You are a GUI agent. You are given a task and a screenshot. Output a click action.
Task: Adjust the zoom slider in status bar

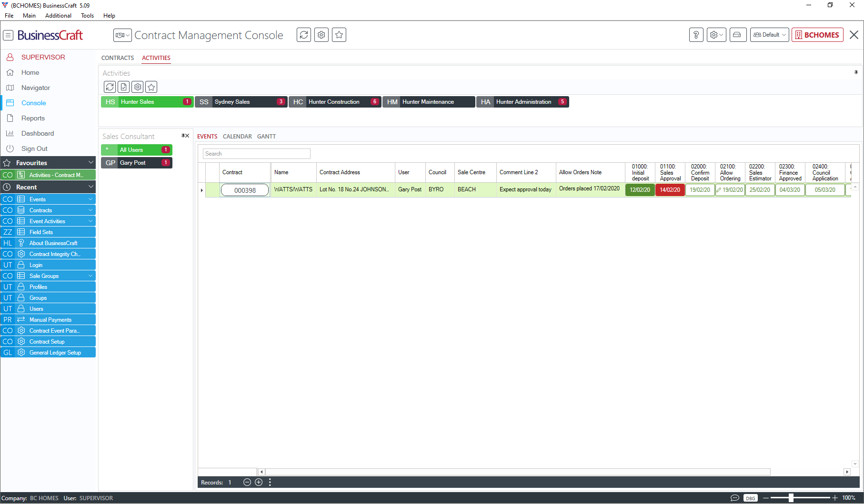791,498
